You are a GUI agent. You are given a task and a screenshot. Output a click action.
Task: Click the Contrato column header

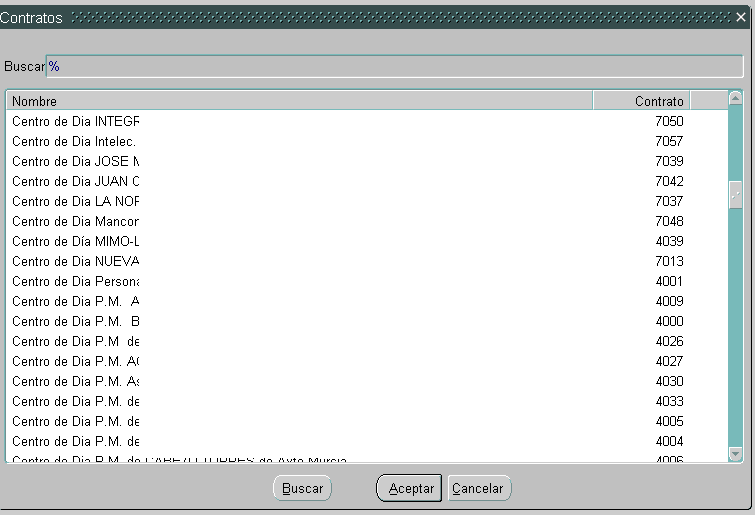point(641,101)
